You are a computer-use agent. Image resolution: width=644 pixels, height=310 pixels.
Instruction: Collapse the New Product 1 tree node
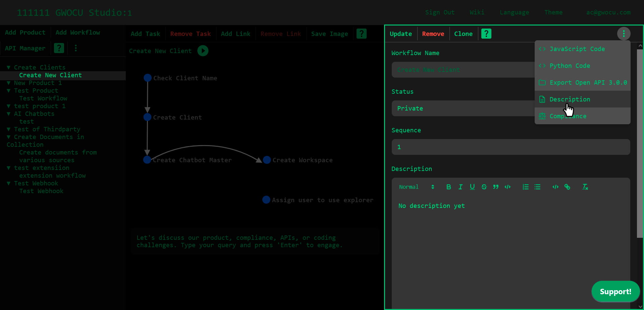point(9,83)
